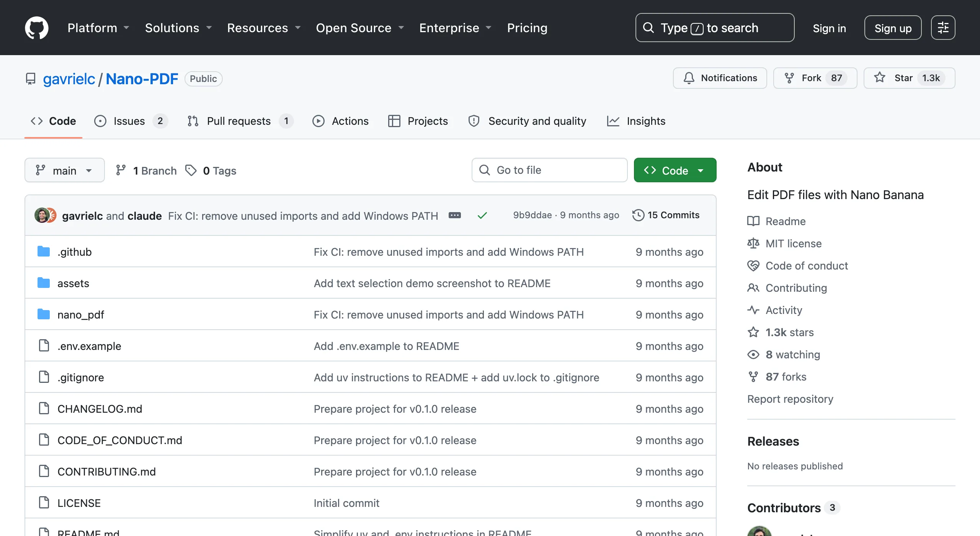Click the green CI checkmark status icon

(482, 216)
